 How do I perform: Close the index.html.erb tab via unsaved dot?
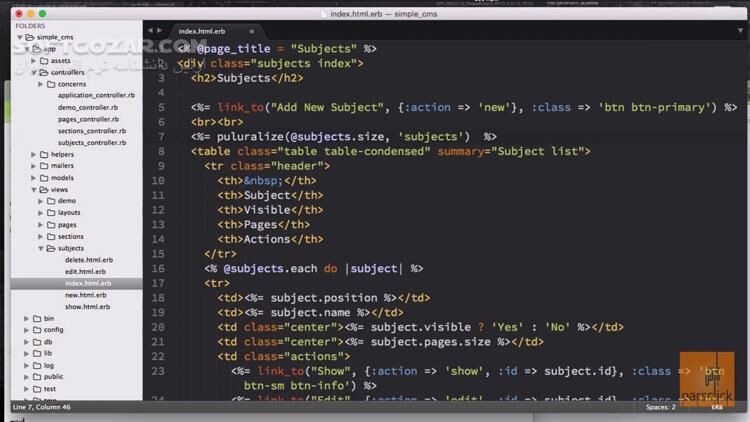(x=252, y=31)
